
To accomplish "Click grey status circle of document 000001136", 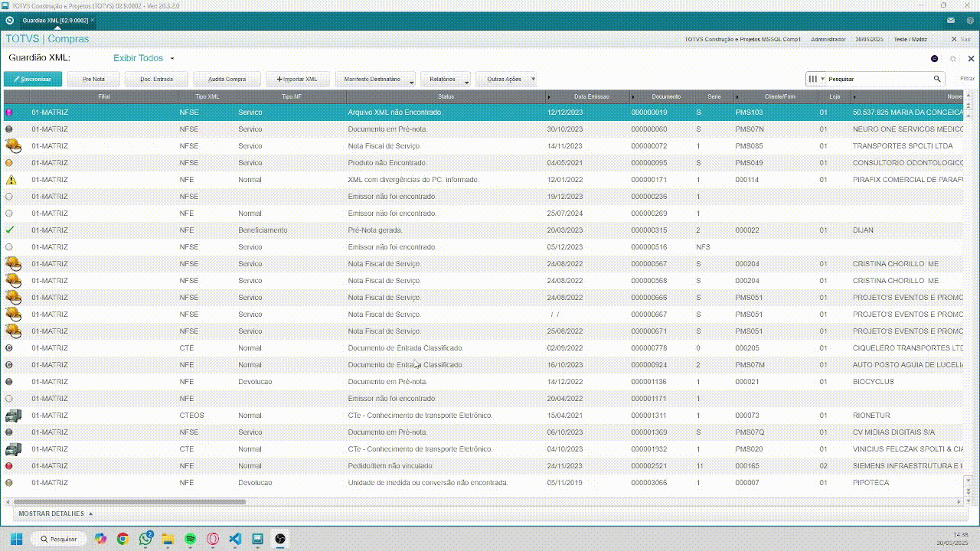I will coord(9,382).
